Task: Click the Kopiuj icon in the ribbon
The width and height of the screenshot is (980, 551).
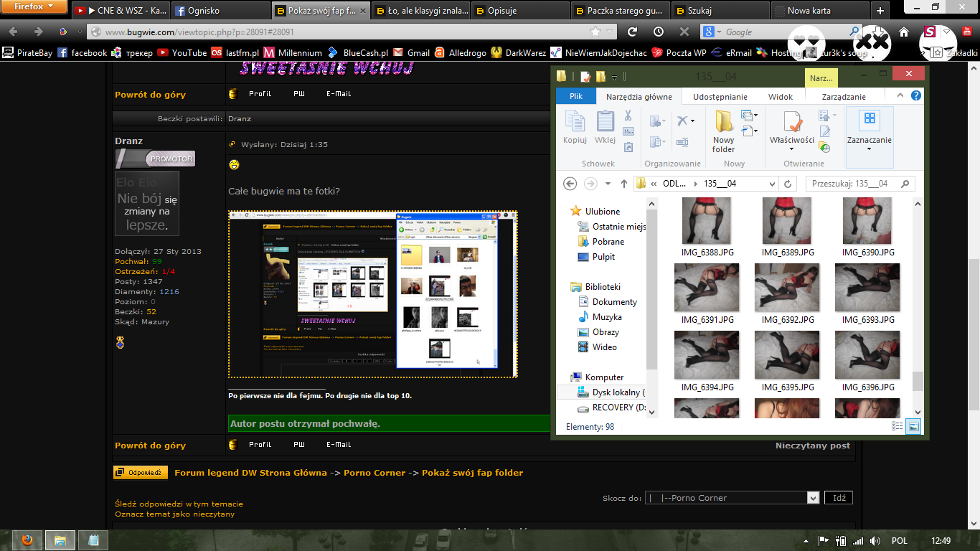Action: point(575,122)
